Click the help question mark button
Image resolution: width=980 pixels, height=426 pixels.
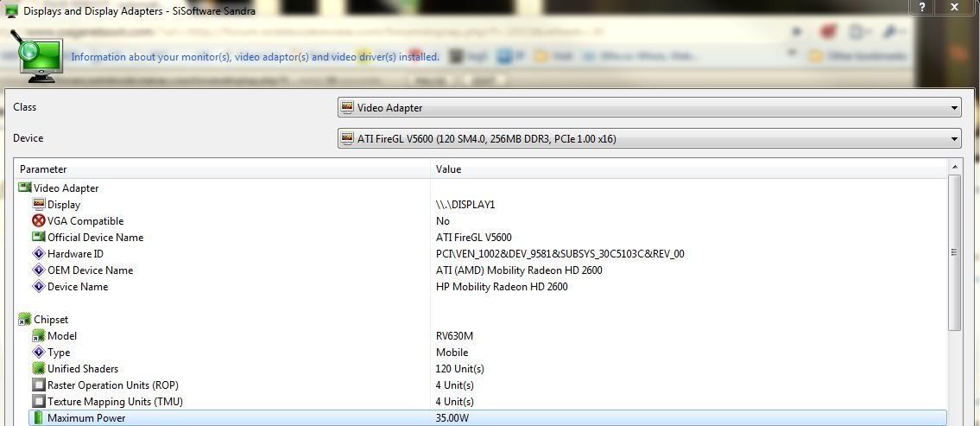(922, 8)
